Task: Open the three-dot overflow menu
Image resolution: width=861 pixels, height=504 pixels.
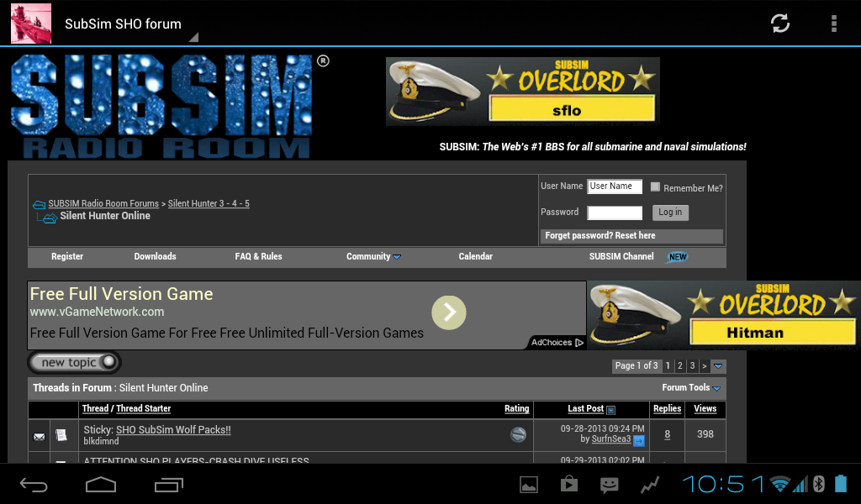Action: click(833, 24)
